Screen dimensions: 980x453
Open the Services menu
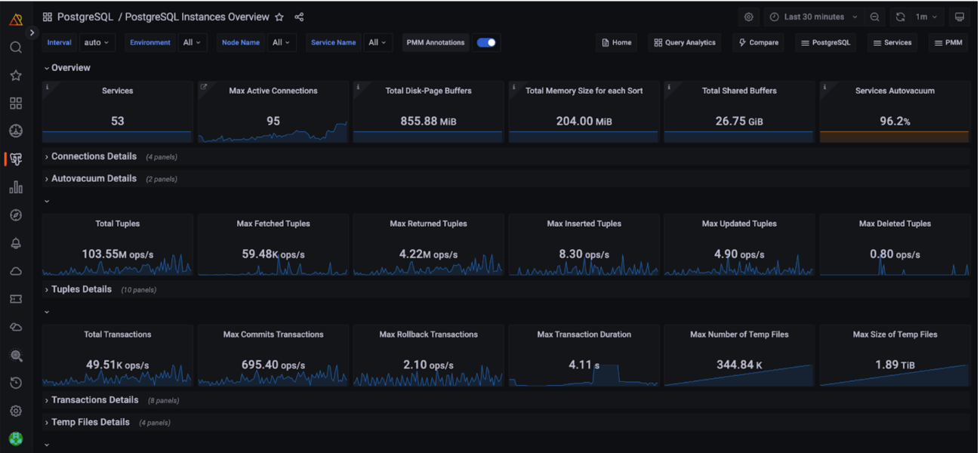892,42
